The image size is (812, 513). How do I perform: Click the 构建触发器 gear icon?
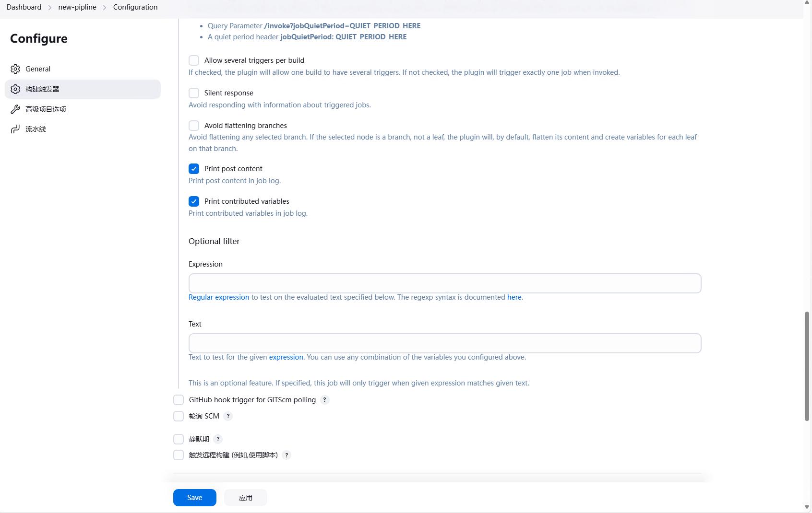coord(15,89)
